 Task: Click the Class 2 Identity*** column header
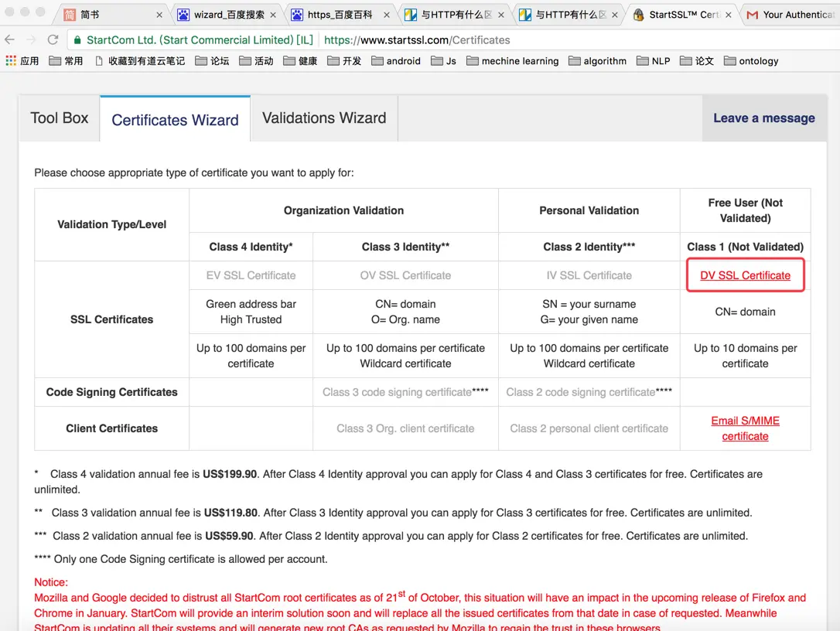click(x=589, y=247)
